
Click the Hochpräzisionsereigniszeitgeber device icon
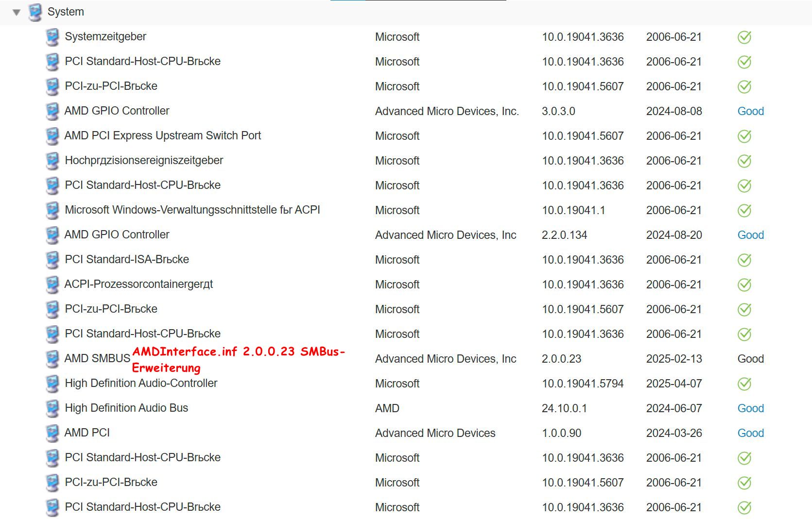(52, 161)
